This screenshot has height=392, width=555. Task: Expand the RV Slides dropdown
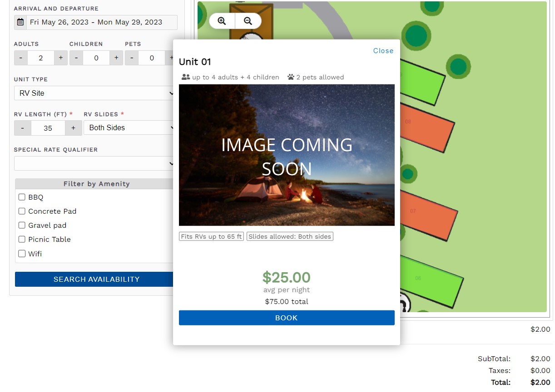point(129,128)
